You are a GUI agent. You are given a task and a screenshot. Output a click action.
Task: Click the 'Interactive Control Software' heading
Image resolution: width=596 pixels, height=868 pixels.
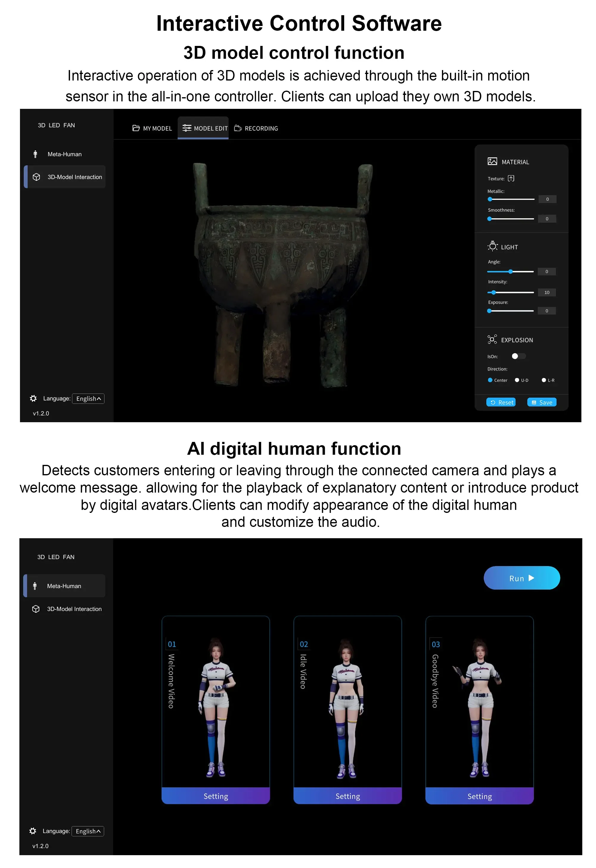[x=299, y=23]
